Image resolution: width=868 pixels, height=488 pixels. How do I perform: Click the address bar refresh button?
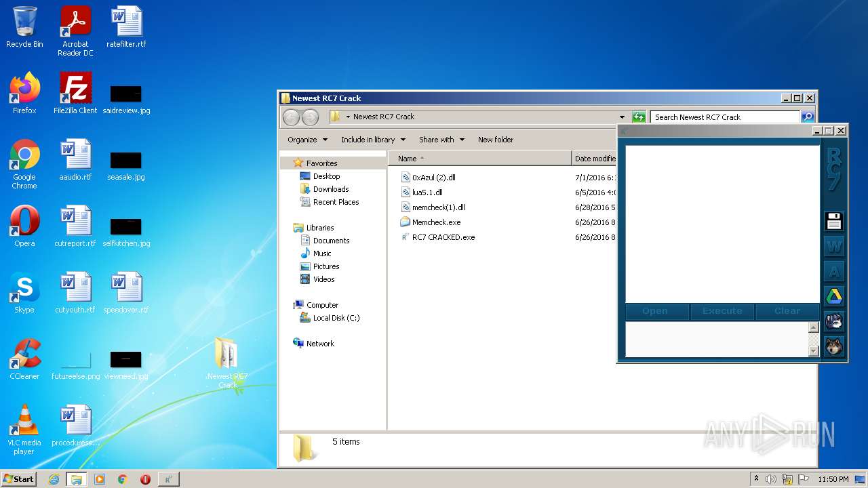click(638, 117)
